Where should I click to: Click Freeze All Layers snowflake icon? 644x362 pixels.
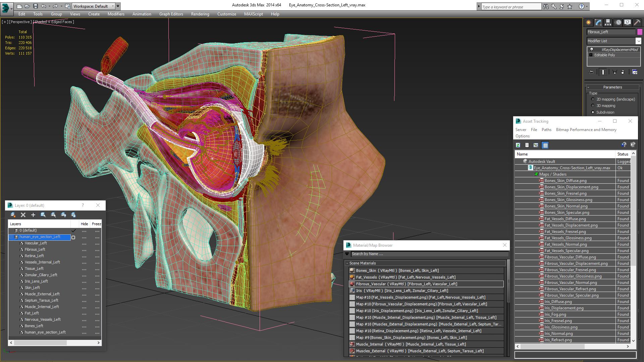[73, 215]
